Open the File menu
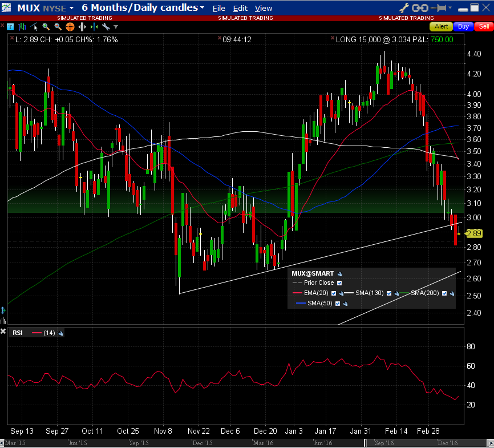Viewport: 494px width, 448px height. tap(218, 9)
